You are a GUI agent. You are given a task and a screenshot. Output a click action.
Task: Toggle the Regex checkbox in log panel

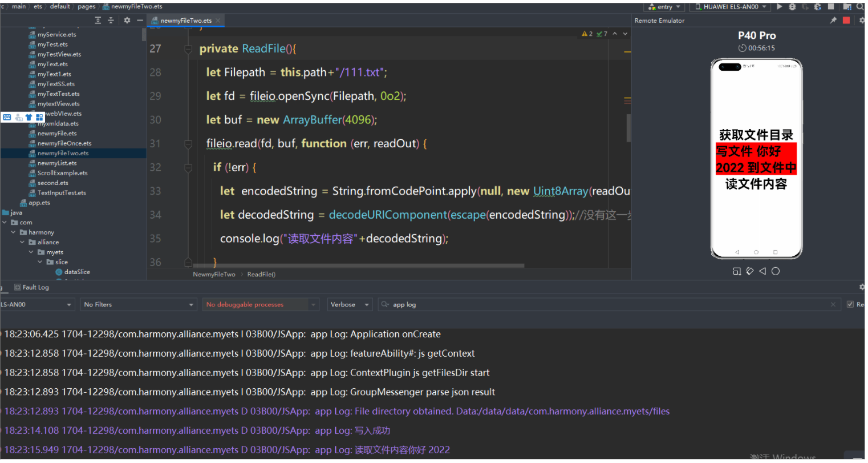pyautogui.click(x=850, y=304)
